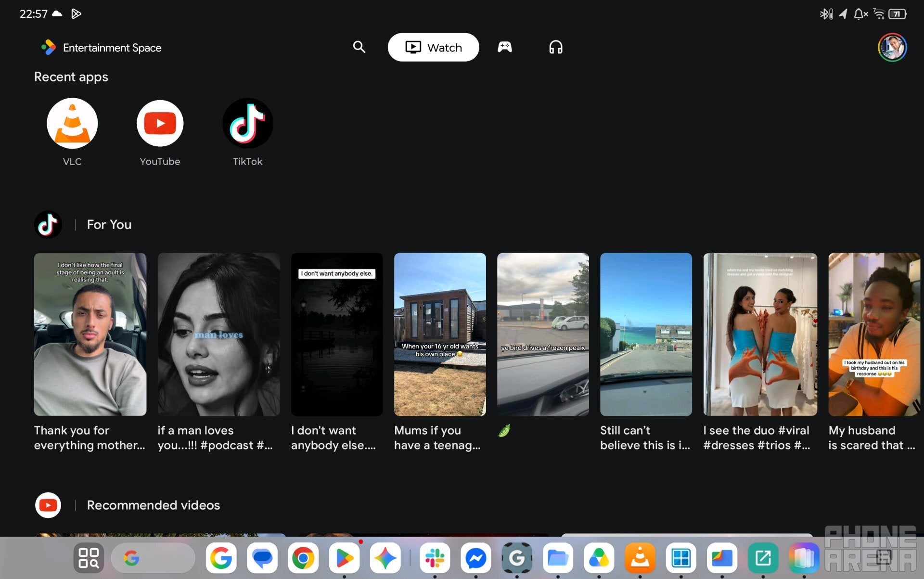
Task: Open the 'Recent apps' heading
Action: tap(71, 77)
